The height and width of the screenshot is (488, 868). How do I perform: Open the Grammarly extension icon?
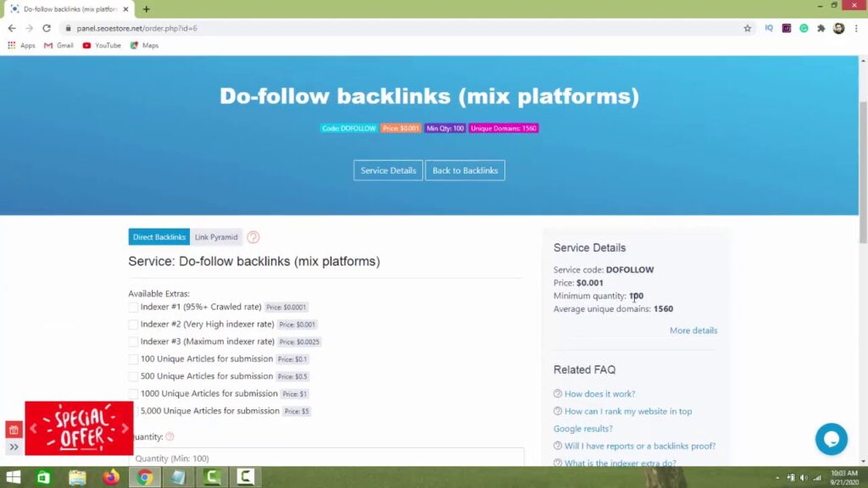tap(804, 28)
